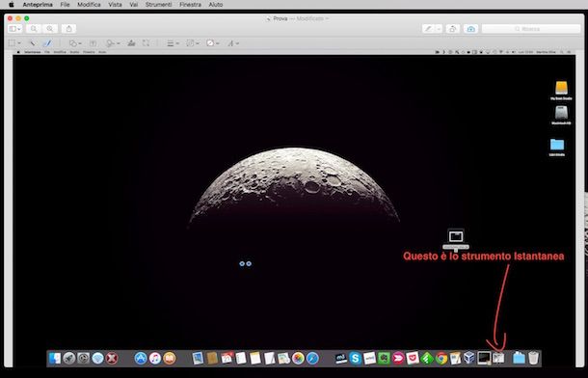The image size is (588, 378).
Task: Click the highlight pen tool button
Action: pos(428,29)
